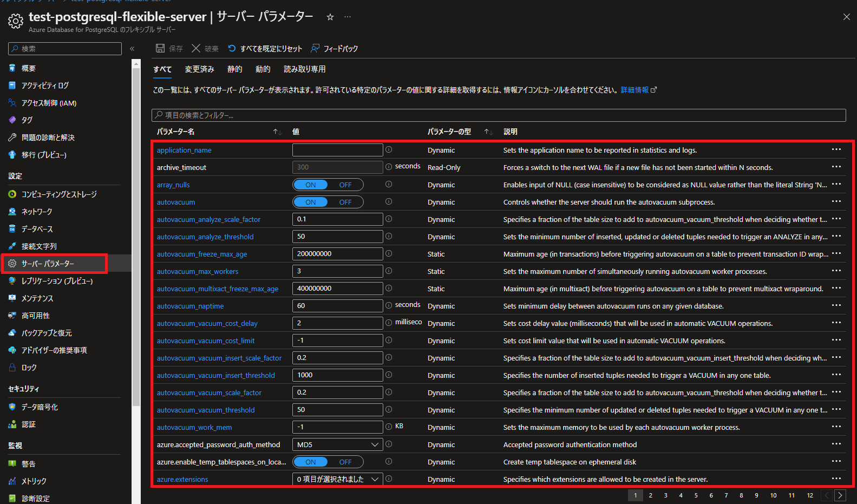Open the autovacuum_analyze_scale_factor parameter link
This screenshot has height=504, width=857.
tap(208, 219)
